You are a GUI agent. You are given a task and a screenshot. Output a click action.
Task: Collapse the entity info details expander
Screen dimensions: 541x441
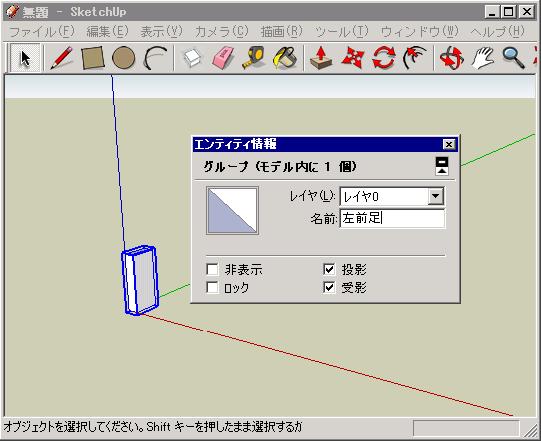[442, 166]
